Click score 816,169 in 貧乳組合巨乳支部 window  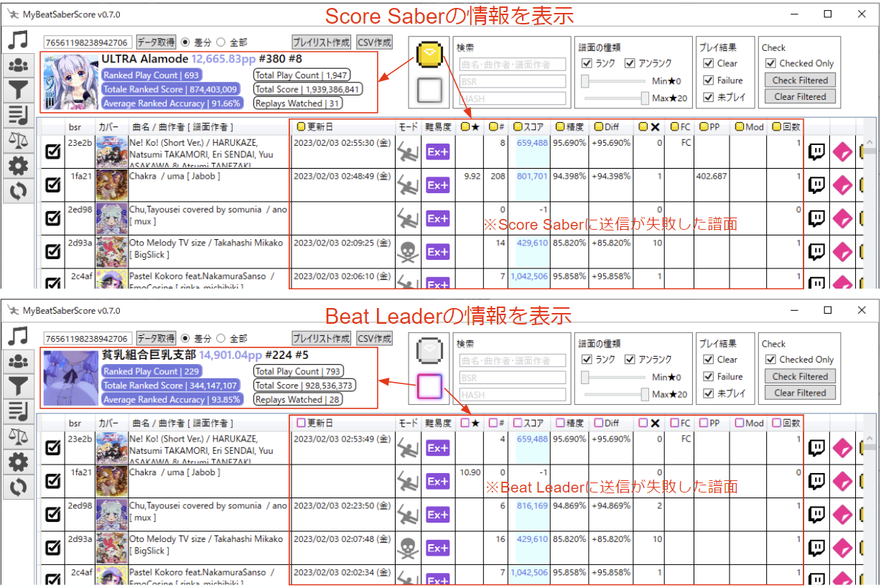(x=532, y=505)
